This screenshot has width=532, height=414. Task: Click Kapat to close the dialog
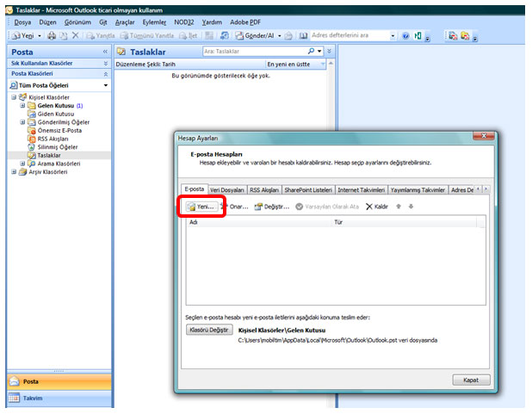click(471, 380)
